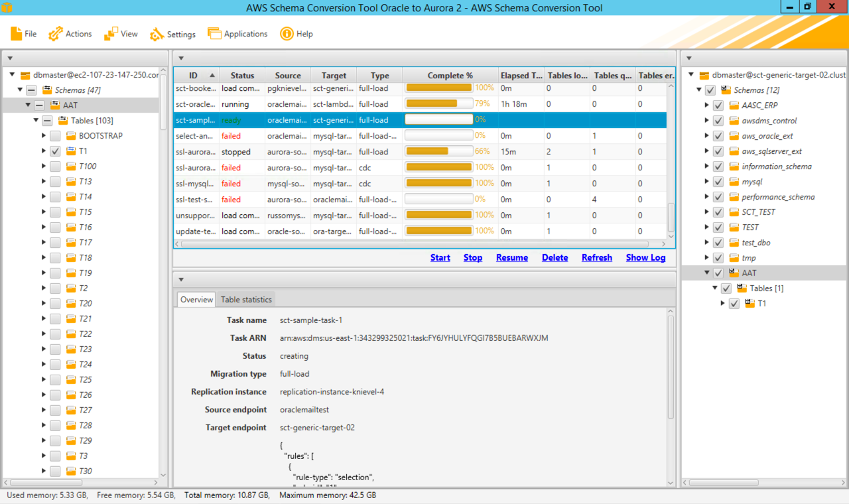Image resolution: width=849 pixels, height=504 pixels.
Task: Toggle the Schemas [47] checkbox
Action: pos(31,90)
